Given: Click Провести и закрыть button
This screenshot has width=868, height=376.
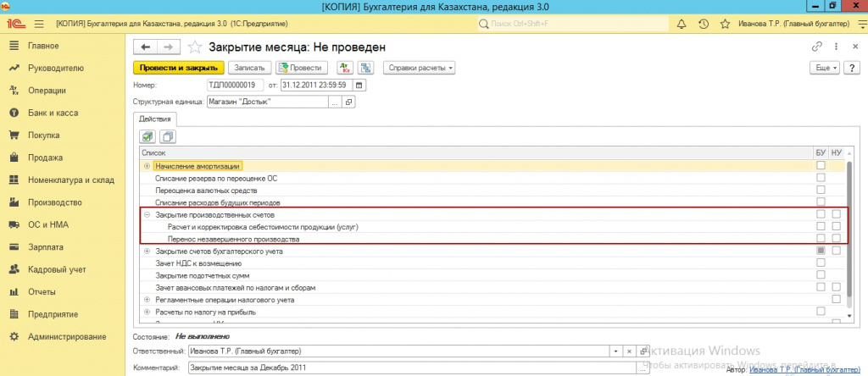Looking at the screenshot, I should pos(179,68).
